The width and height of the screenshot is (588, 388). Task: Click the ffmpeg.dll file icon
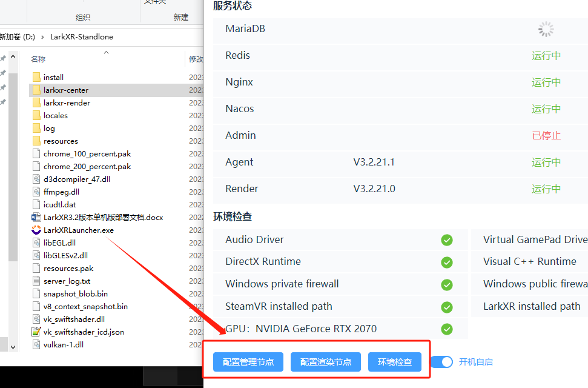tap(36, 192)
